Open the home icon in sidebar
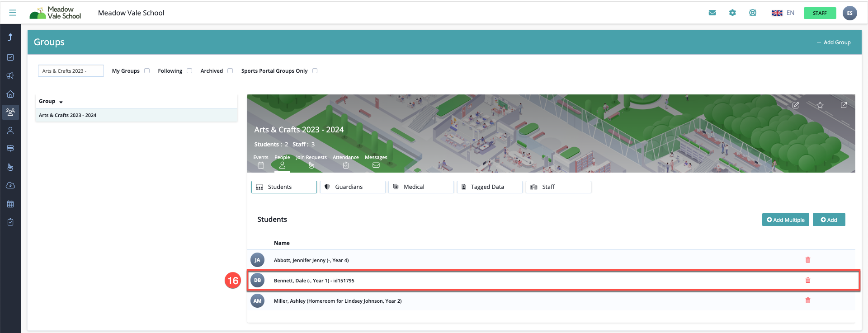Image resolution: width=868 pixels, height=333 pixels. (x=10, y=94)
